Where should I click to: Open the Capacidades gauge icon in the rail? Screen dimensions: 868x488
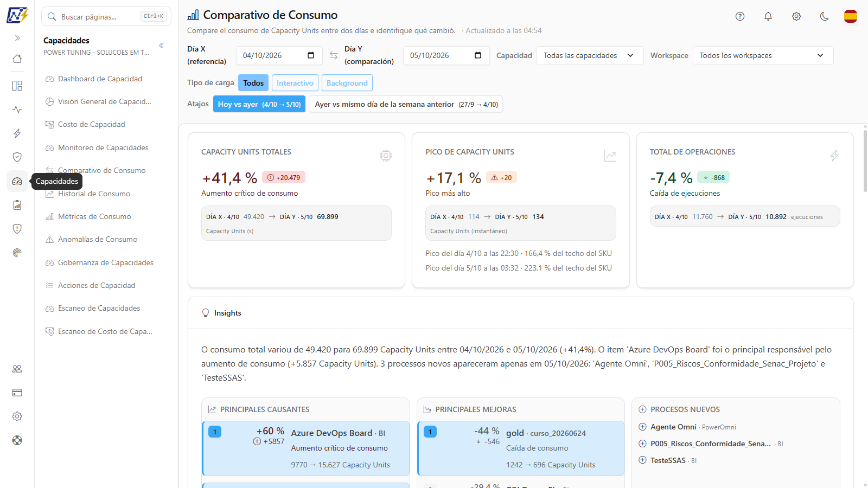click(17, 181)
